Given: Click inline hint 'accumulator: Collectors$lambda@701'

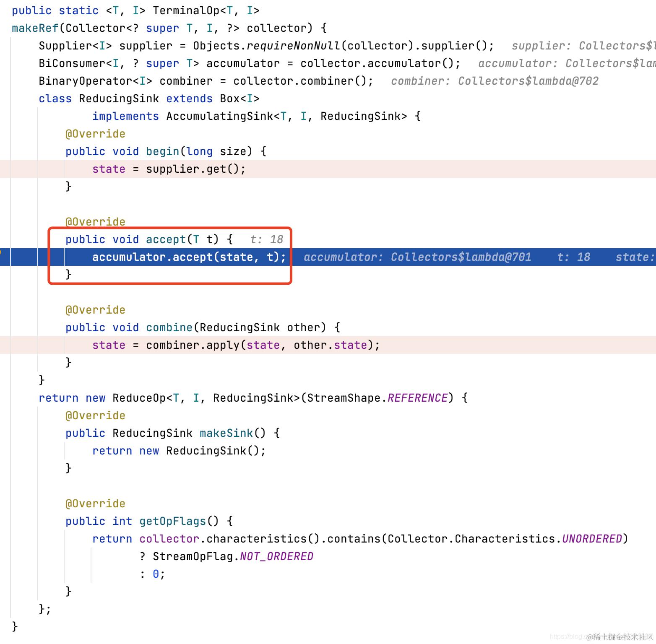Looking at the screenshot, I should pos(417,257).
